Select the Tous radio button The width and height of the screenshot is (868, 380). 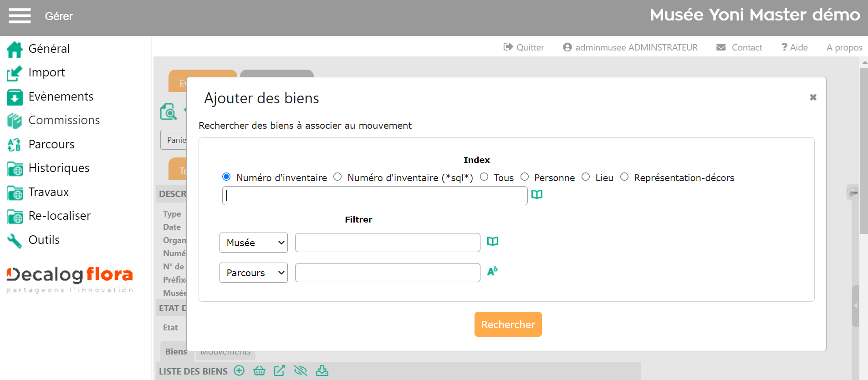point(484,177)
